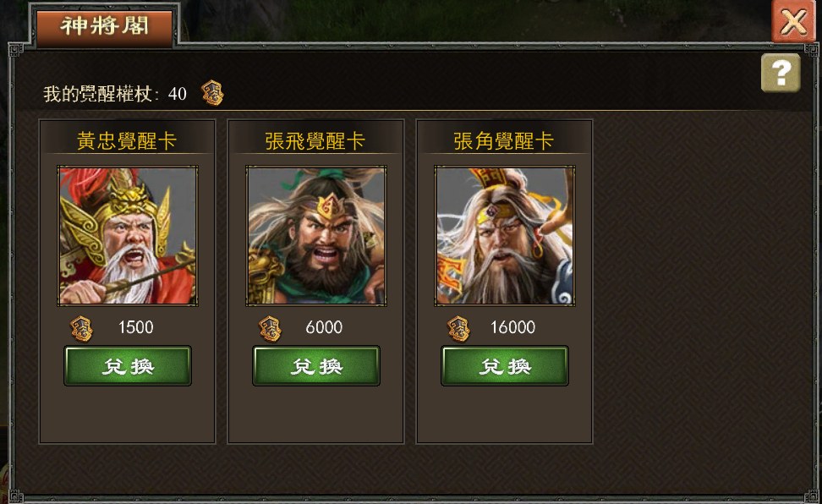The width and height of the screenshot is (822, 504).
Task: Click the 16000 price for 張角 card
Action: tap(512, 327)
